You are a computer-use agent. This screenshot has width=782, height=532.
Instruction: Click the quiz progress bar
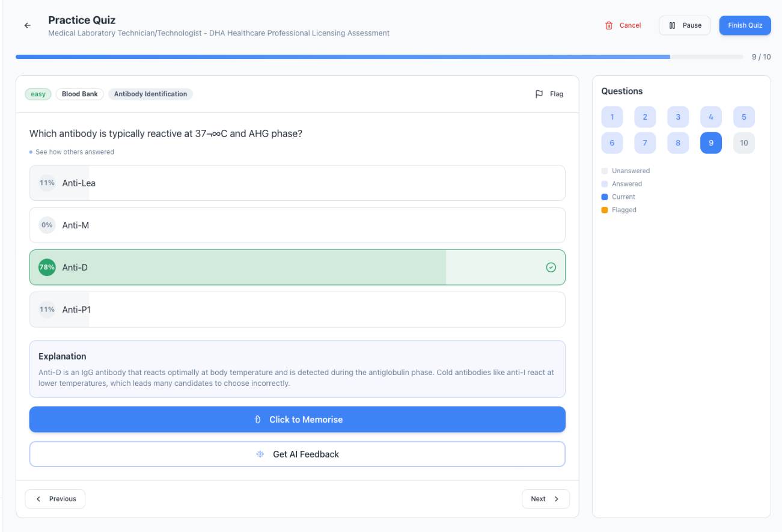tap(379, 57)
